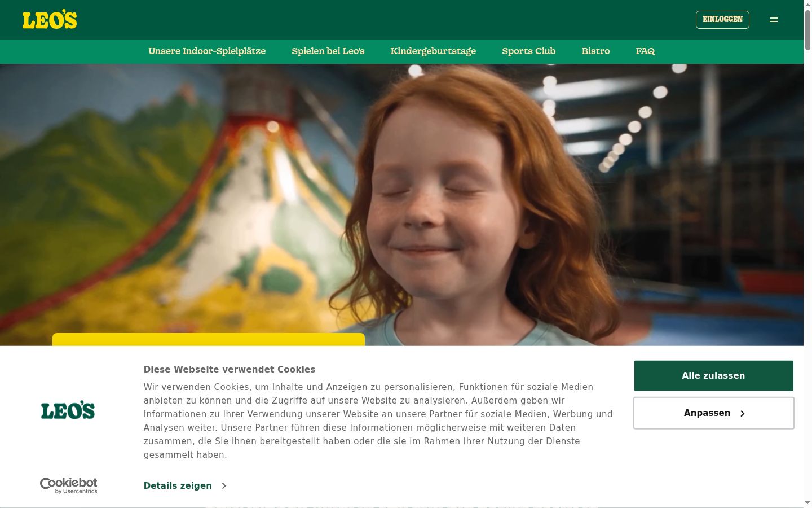Accept cookies with Alle zulassen
Viewport: 812px width, 508px height.
point(713,376)
